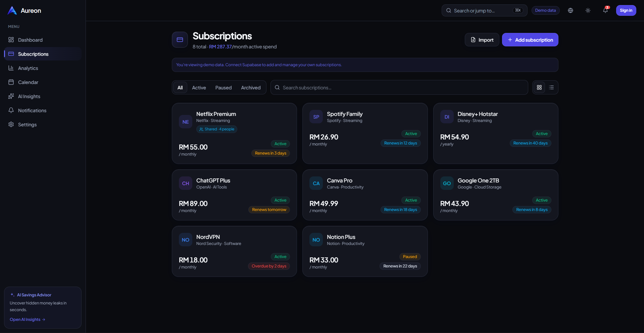Viewport: 644px width, 333px height.
Task: Go to Analytics page
Action: [43, 68]
